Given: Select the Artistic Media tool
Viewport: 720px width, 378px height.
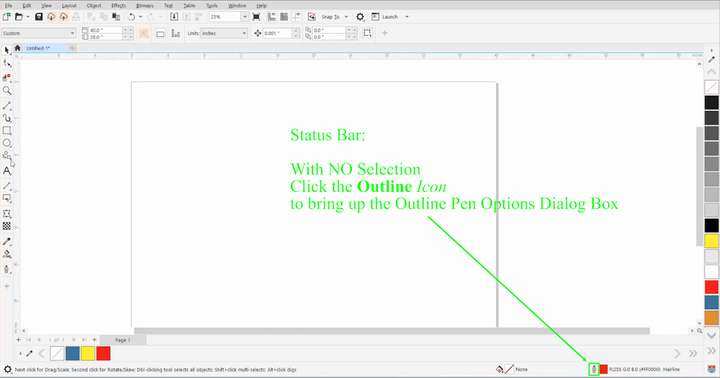Looking at the screenshot, I should click(x=7, y=118).
